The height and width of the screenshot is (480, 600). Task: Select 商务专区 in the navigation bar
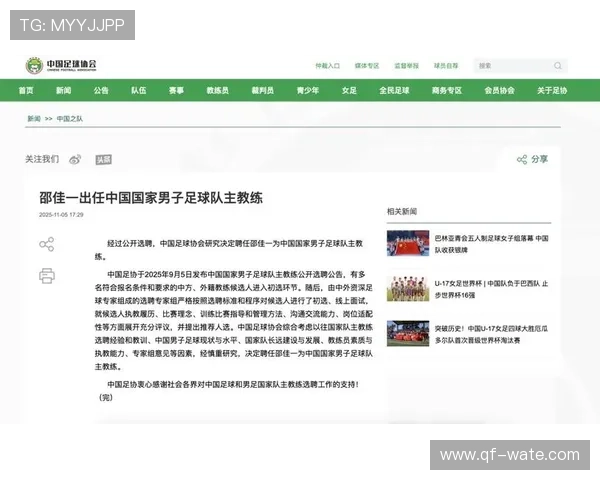coord(447,90)
